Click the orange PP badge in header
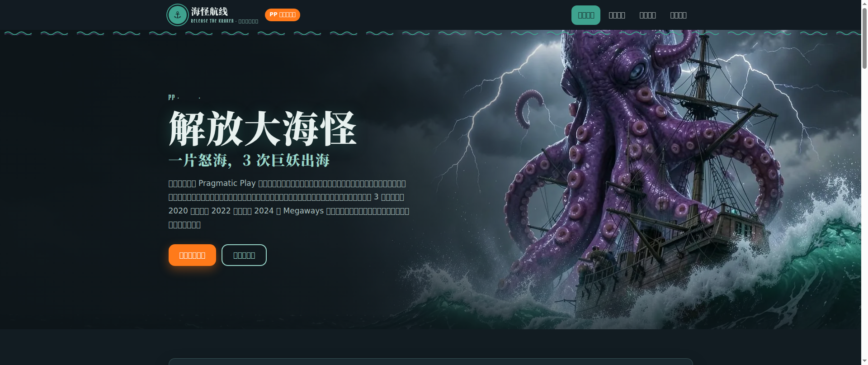868x365 pixels. click(x=283, y=15)
